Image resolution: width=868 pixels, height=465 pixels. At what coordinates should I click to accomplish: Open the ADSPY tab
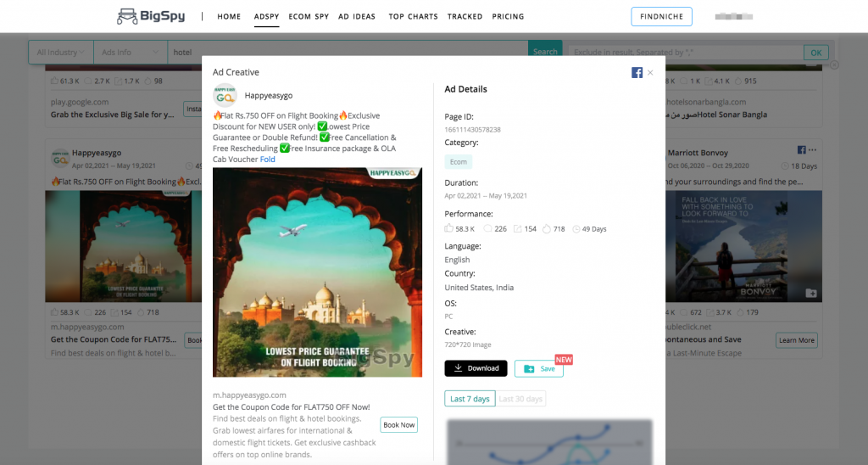[266, 17]
